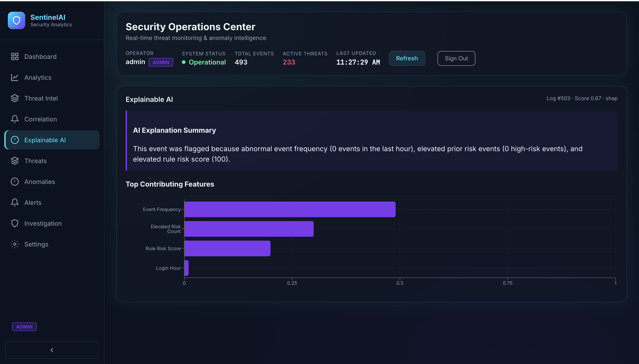Click the 'Rule Risk Score' axis label
639x364 pixels.
(163, 248)
